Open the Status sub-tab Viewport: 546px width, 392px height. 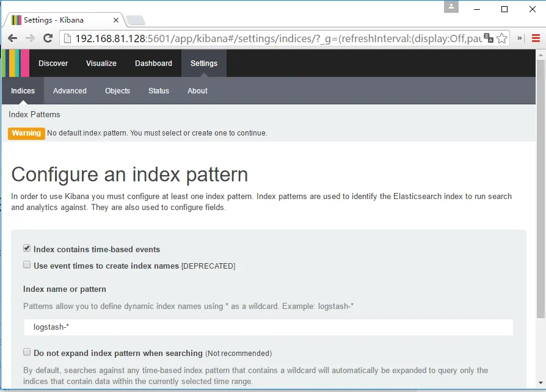(158, 91)
